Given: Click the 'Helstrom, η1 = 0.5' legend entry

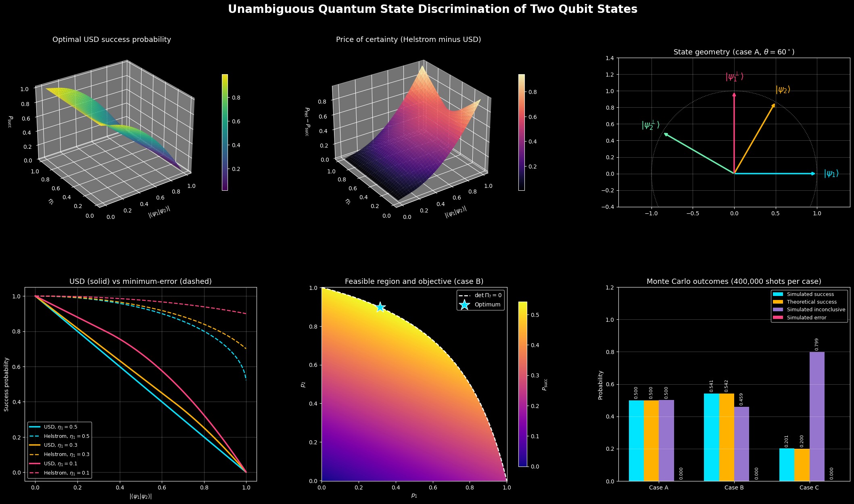Looking at the screenshot, I should click(59, 436).
